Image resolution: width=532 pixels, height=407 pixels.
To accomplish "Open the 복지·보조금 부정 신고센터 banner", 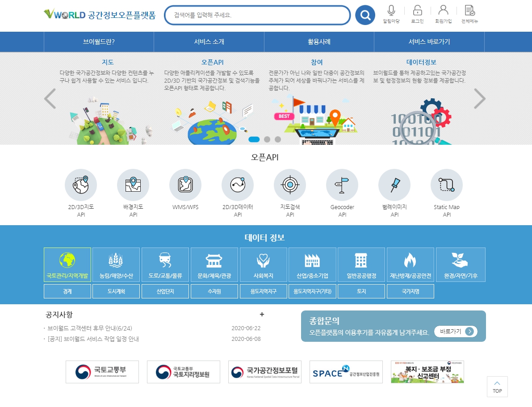I will tap(427, 372).
